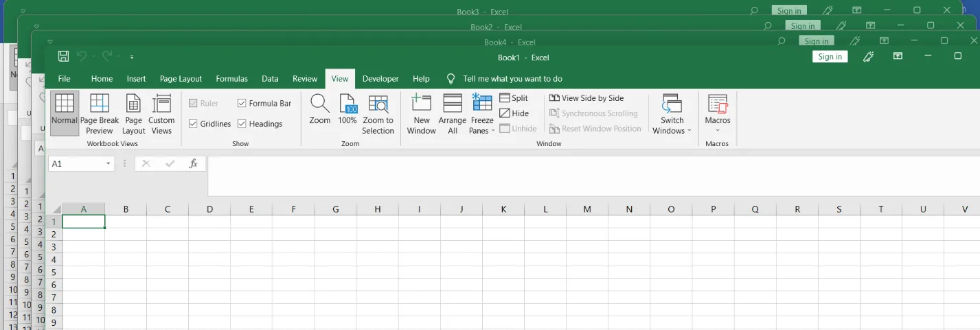Click the Save icon in Book1 title bar

point(63,57)
